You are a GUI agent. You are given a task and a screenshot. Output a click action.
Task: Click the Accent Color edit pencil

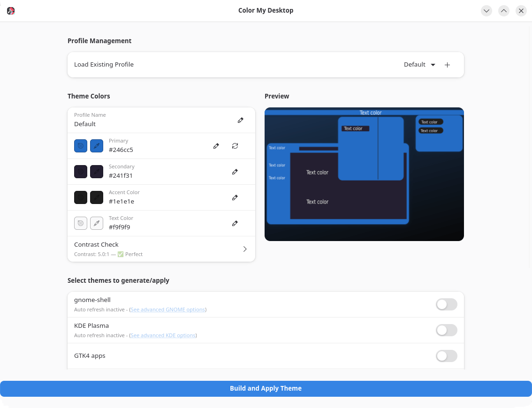[x=235, y=197]
